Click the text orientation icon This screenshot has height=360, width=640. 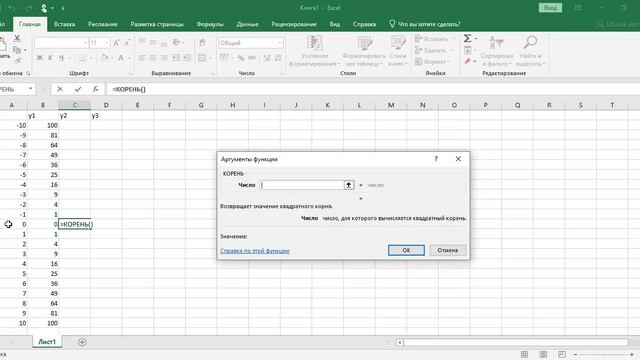[177, 42]
